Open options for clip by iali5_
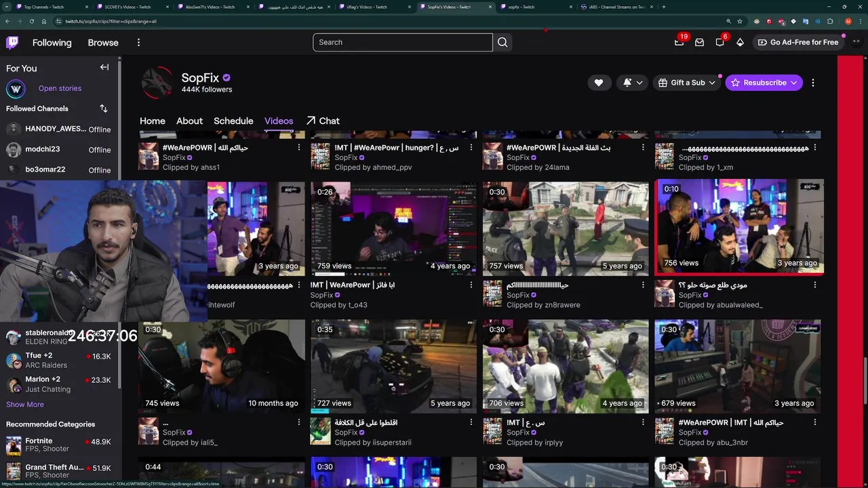This screenshot has height=488, width=868. (298, 422)
